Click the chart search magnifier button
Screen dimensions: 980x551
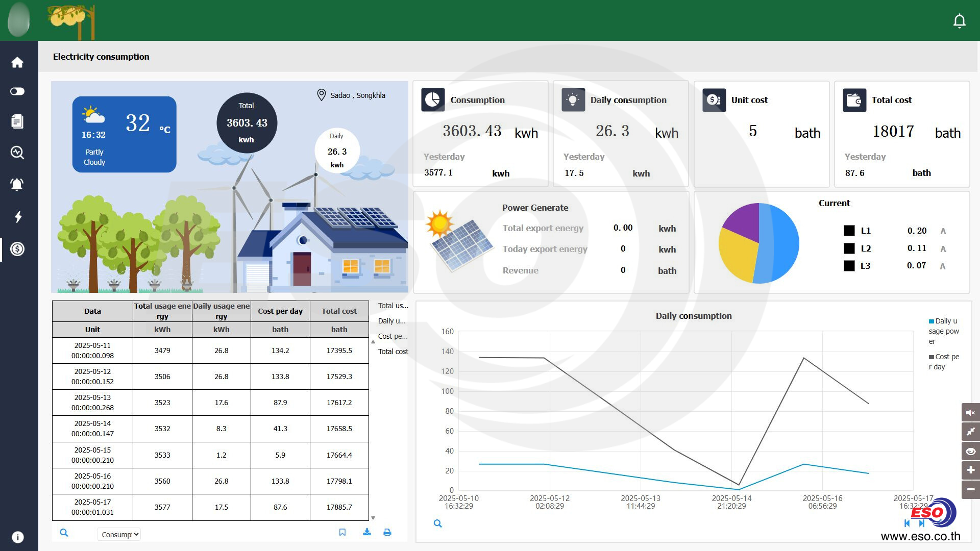coord(437,523)
